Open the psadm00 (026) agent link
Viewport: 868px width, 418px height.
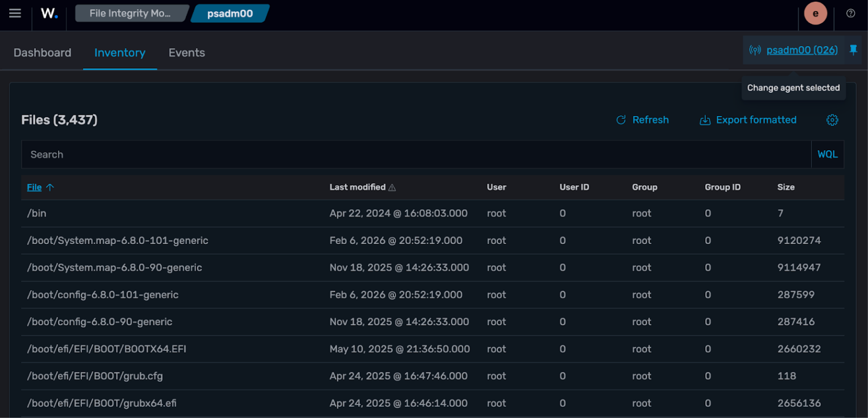[801, 50]
